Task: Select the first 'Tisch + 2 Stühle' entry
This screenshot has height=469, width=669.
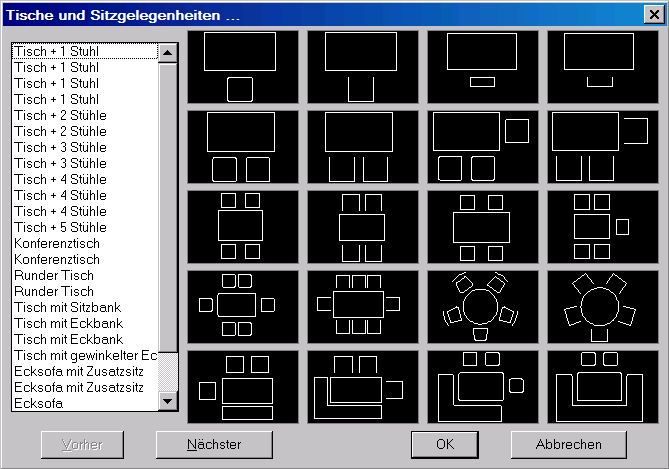Action: (85, 115)
